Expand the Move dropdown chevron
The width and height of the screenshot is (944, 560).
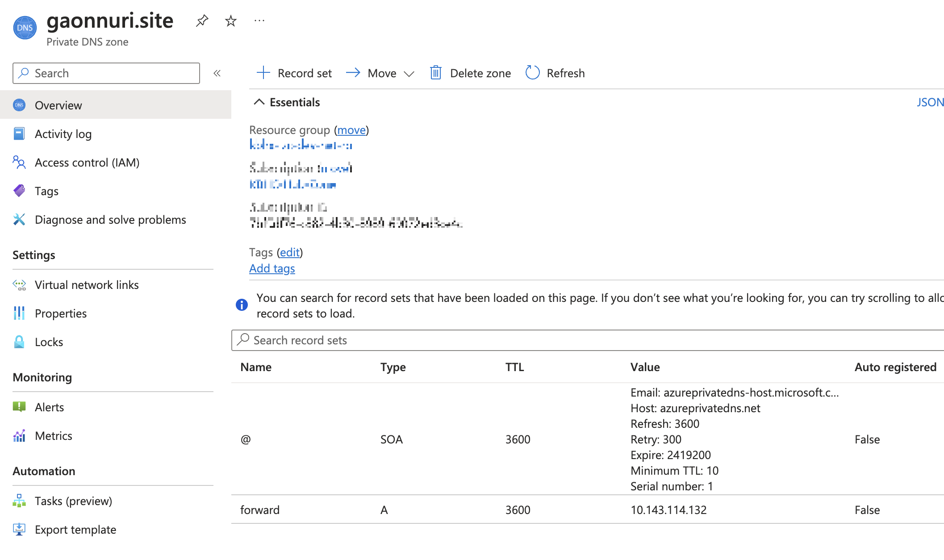409,74
